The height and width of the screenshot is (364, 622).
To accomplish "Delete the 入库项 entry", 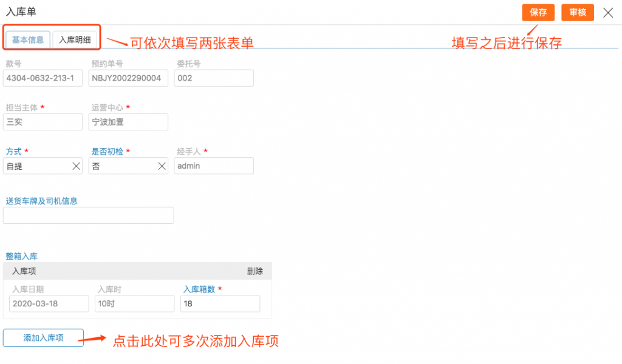I will [255, 271].
